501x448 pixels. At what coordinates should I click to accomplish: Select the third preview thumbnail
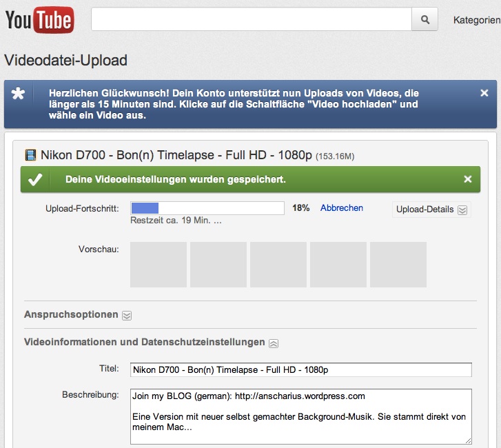(x=278, y=265)
